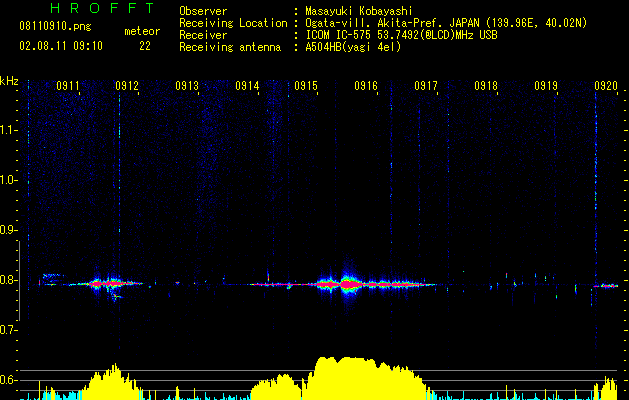Click the kHz axis unit label
Viewport: 629px width, 400px height.
click(9, 81)
